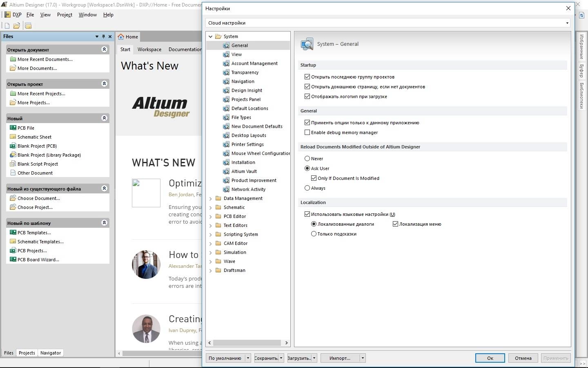Select New Document Defaults tree item
Viewport: 588px width, 368px height.
click(257, 126)
